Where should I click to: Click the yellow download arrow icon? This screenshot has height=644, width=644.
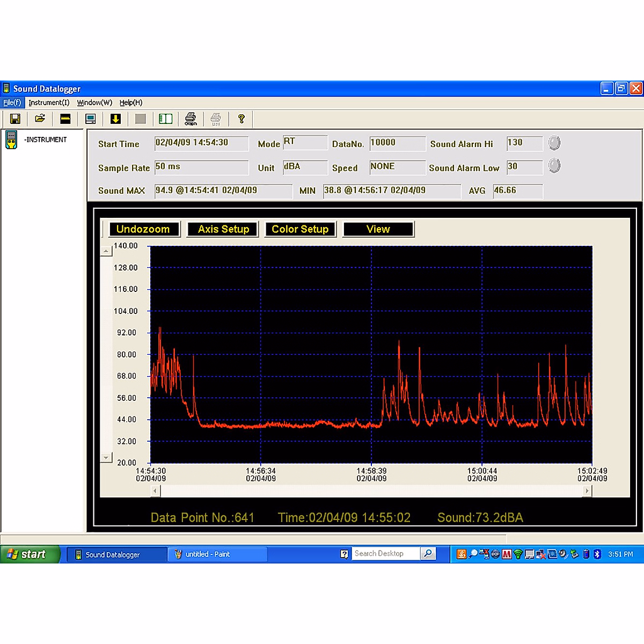pos(115,119)
